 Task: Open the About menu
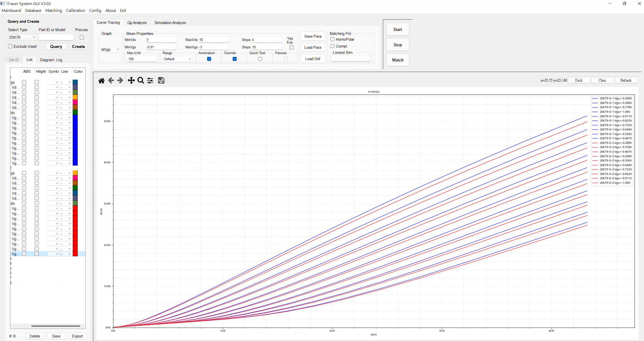pyautogui.click(x=110, y=10)
